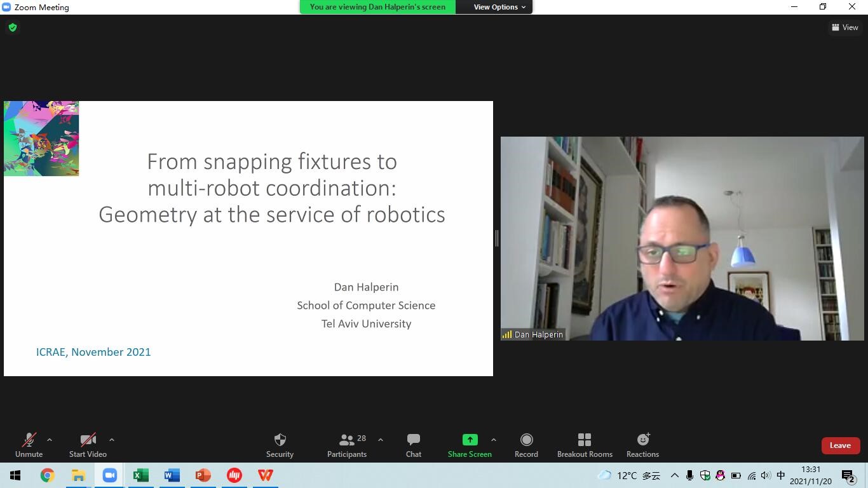
Task: Open the Participants panel
Action: tap(347, 445)
